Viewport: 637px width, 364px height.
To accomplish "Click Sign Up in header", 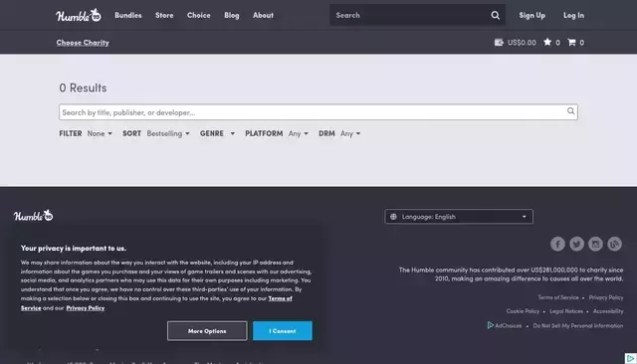I will pos(531,16).
